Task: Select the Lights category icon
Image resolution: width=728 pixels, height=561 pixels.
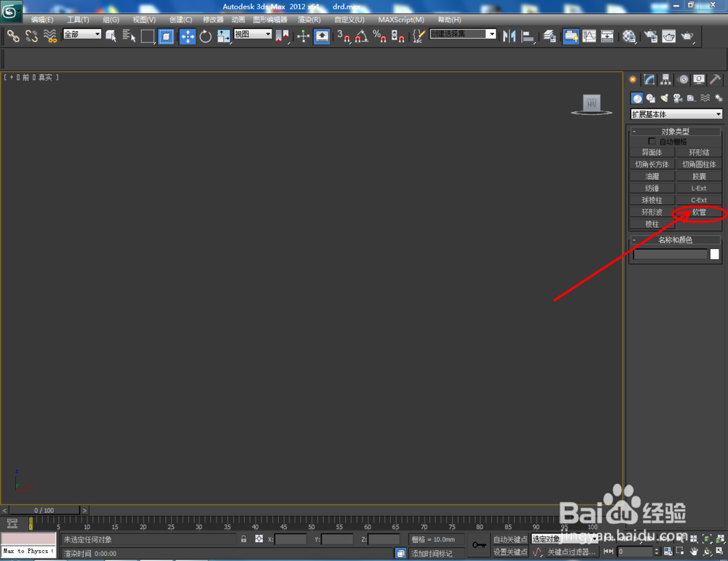Action: 665,98
